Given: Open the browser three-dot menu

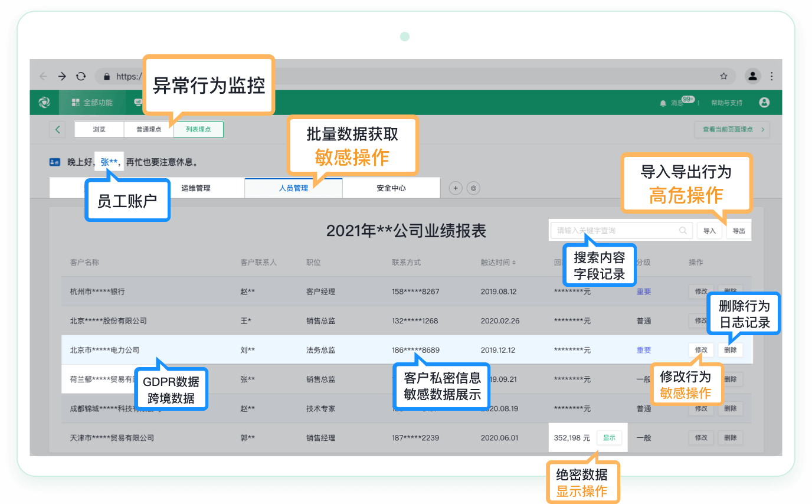Looking at the screenshot, I should [x=771, y=76].
